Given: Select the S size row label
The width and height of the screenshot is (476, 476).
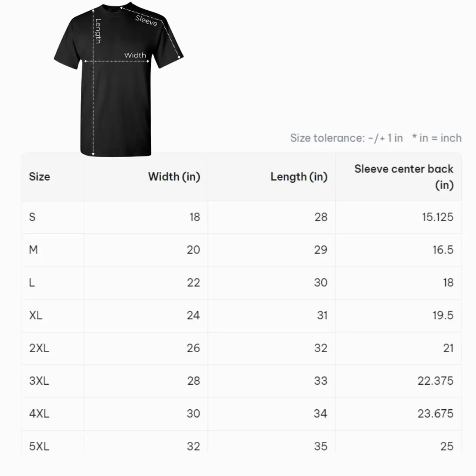Looking at the screenshot, I should tap(32, 217).
